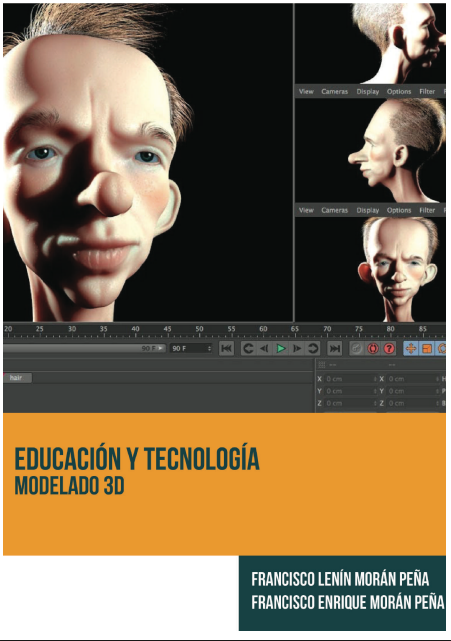Toggle the blue Scale key icon
The image size is (451, 641).
coord(427,348)
